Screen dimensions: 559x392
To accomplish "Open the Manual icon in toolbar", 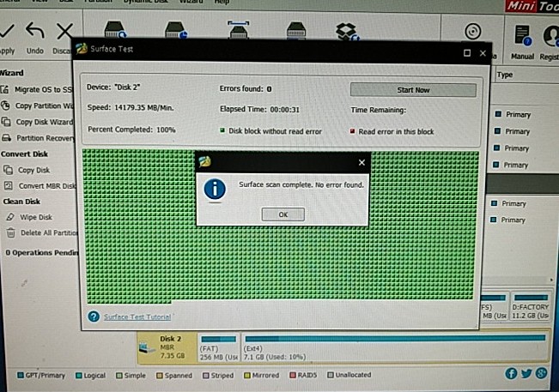I will coord(522,35).
